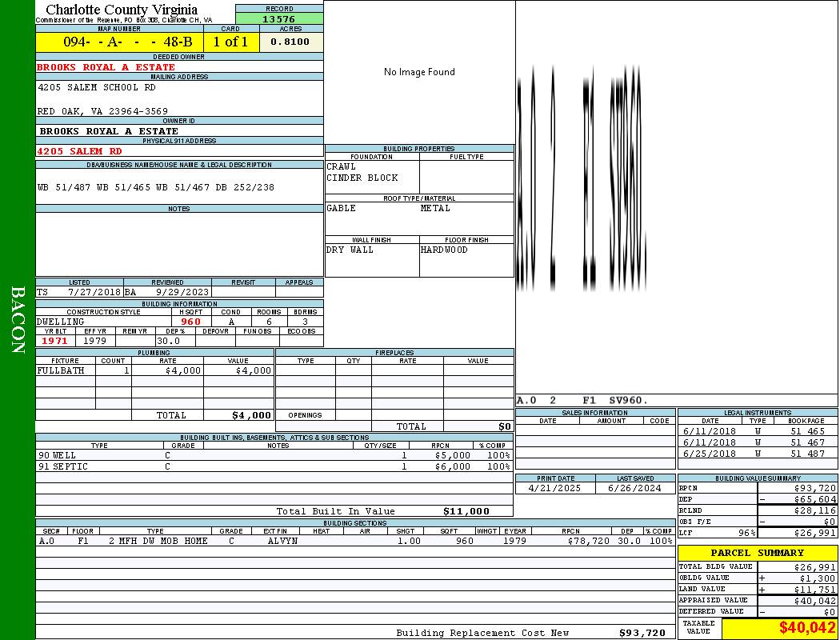Viewport: 840px width, 640px height.
Task: Click the empty Notes box
Action: [x=179, y=244]
